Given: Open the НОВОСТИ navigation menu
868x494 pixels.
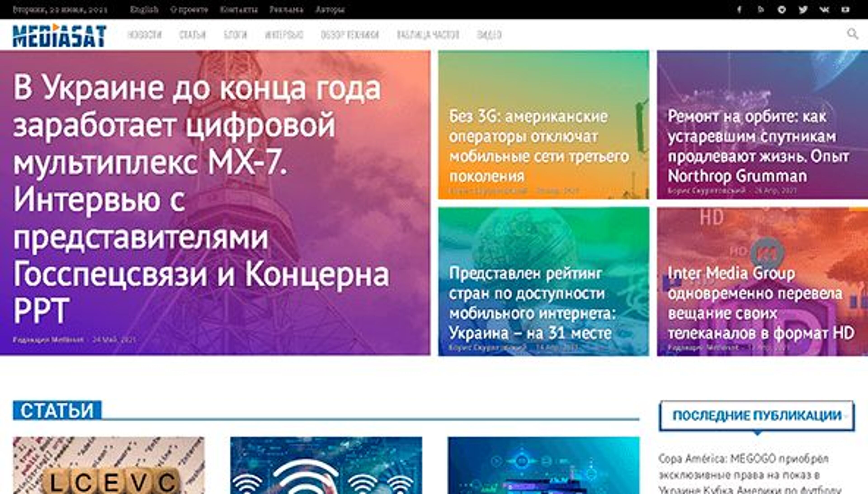Looking at the screenshot, I should (146, 34).
